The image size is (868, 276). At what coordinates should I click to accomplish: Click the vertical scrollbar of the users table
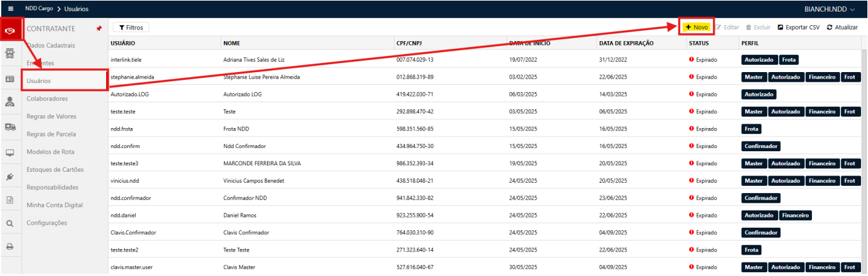pyautogui.click(x=863, y=129)
